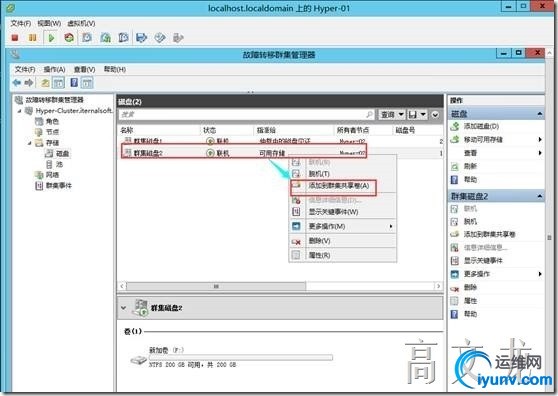
Task: Click the Suspend (pause) icon in console toolbar
Action: pos(32,37)
